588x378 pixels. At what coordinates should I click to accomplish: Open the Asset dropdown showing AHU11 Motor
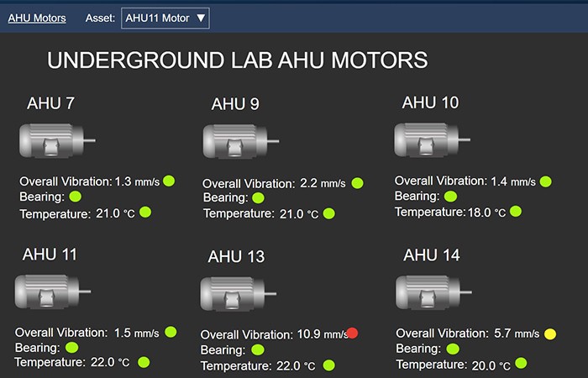(165, 18)
